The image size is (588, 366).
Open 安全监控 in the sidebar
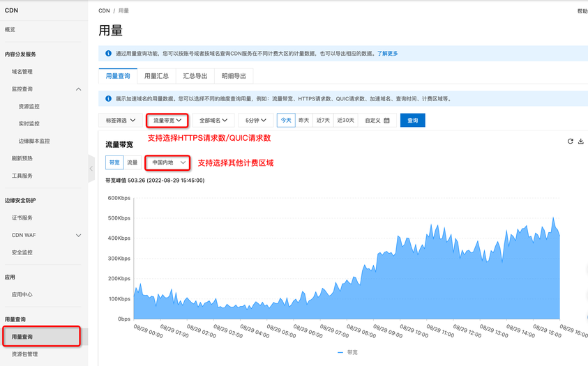pos(22,252)
